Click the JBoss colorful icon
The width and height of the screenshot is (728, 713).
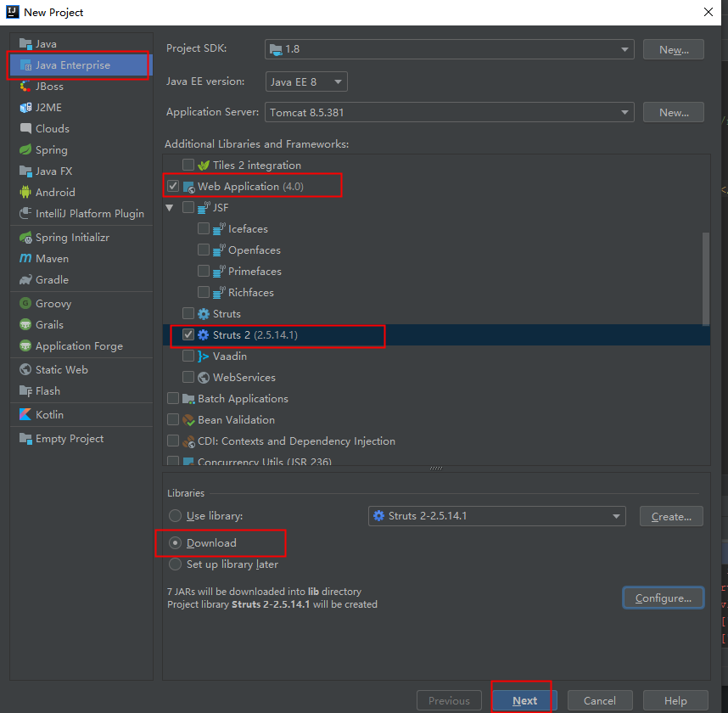coord(25,87)
